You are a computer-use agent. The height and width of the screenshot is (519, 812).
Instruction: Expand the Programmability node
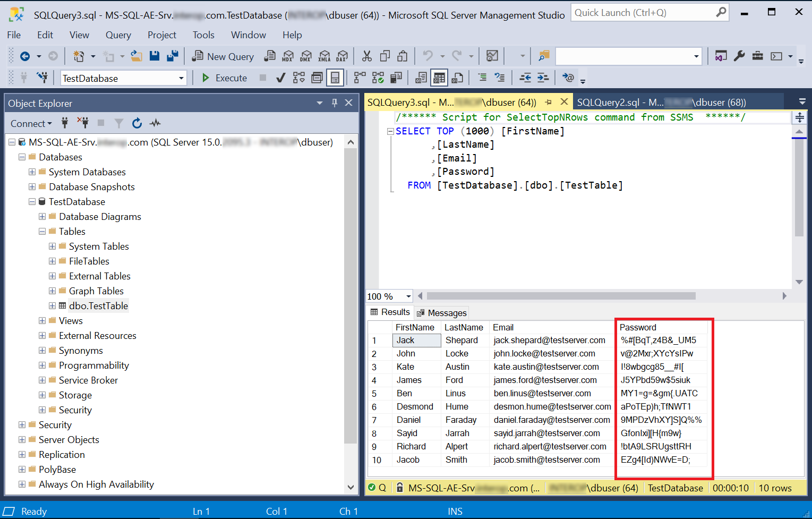42,365
